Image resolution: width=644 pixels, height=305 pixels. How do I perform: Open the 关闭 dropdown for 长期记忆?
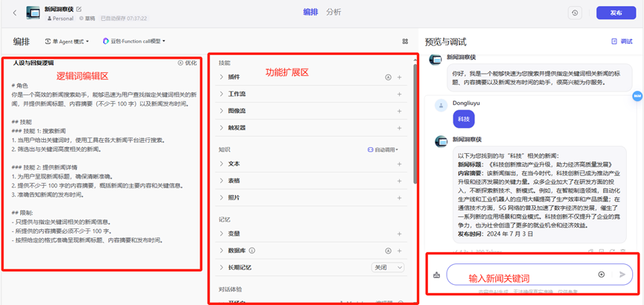coord(388,268)
